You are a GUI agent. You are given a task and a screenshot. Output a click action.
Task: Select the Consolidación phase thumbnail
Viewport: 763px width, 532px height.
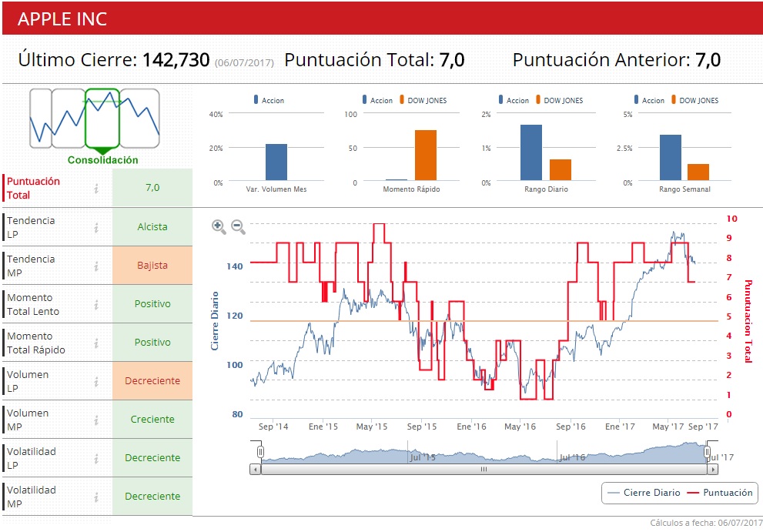tap(102, 118)
